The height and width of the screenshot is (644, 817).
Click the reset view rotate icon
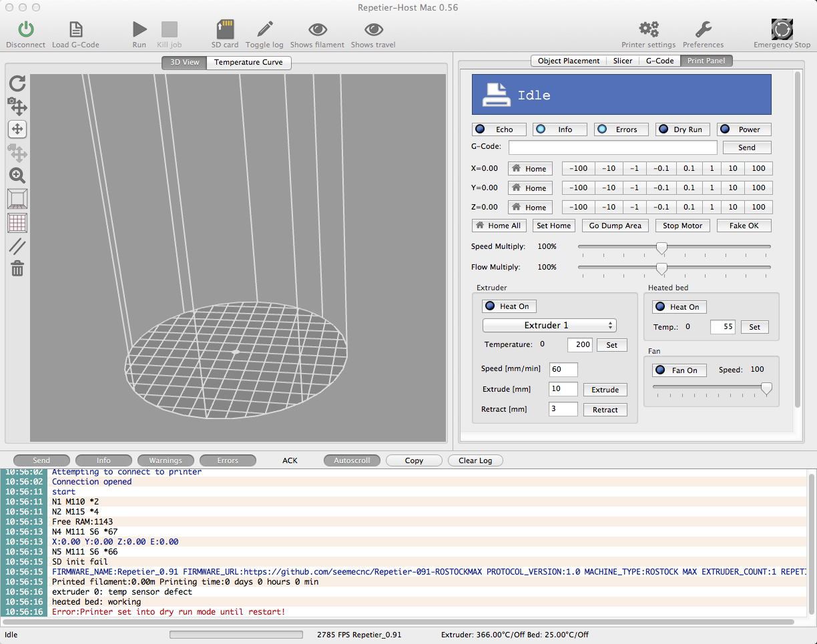[x=17, y=83]
